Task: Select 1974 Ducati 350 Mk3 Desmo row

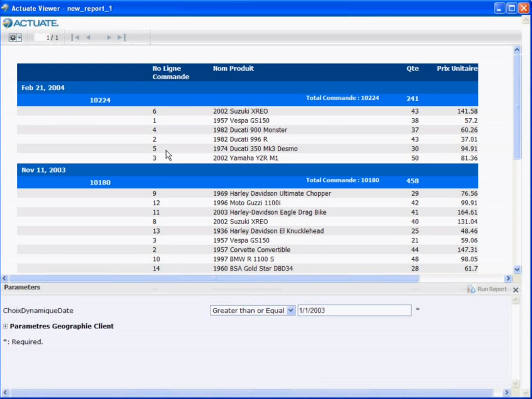Action: point(248,149)
